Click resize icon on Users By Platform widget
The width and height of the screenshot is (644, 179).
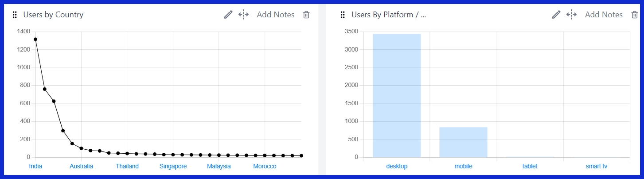(x=571, y=15)
